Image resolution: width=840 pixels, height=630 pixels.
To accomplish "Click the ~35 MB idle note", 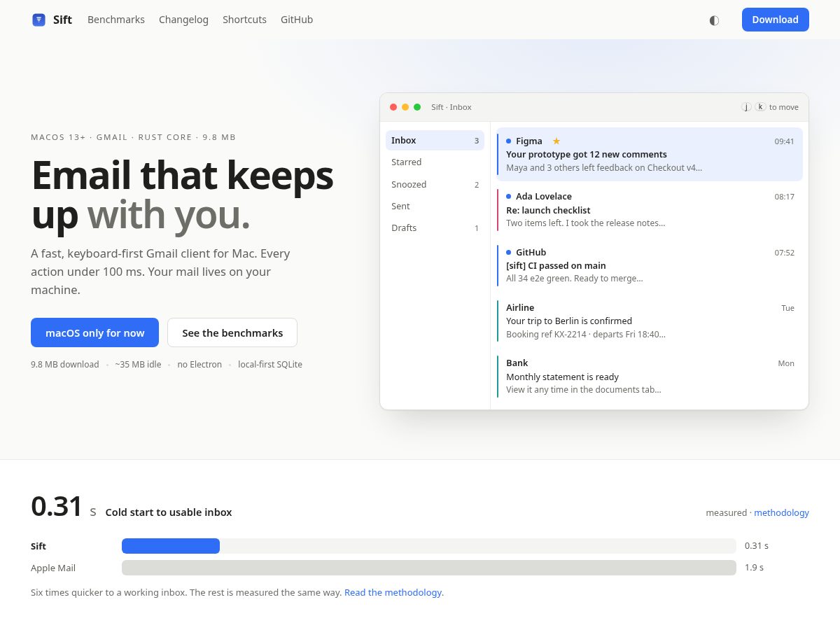I will tap(138, 364).
